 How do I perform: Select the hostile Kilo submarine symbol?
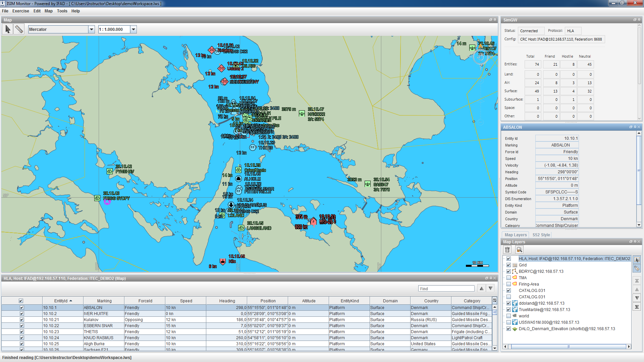tap(223, 261)
